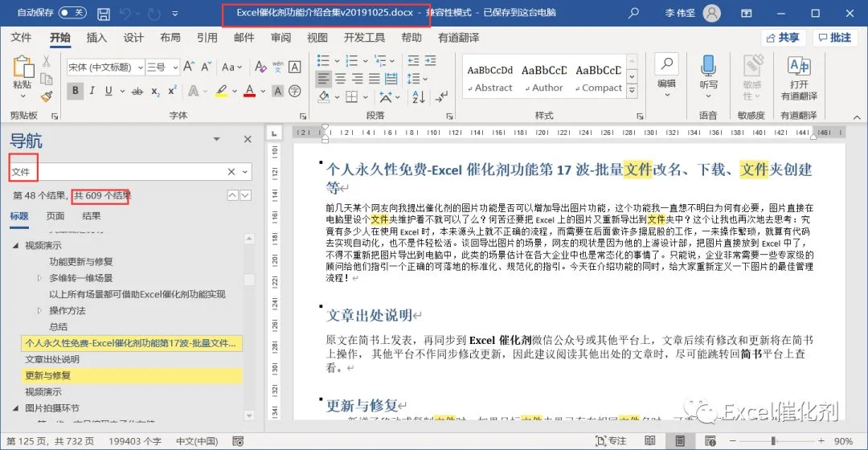Open the 插入 ribbon tab
Viewport: 868px width, 450px height.
96,38
